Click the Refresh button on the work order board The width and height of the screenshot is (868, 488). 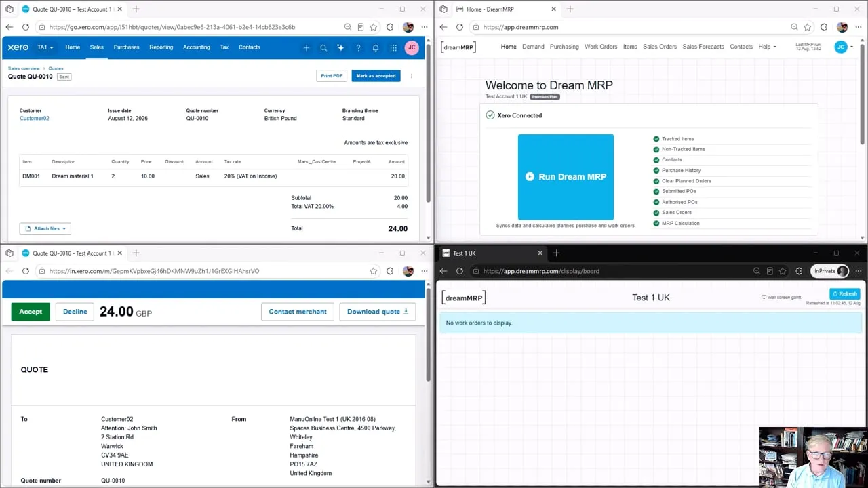coord(845,293)
